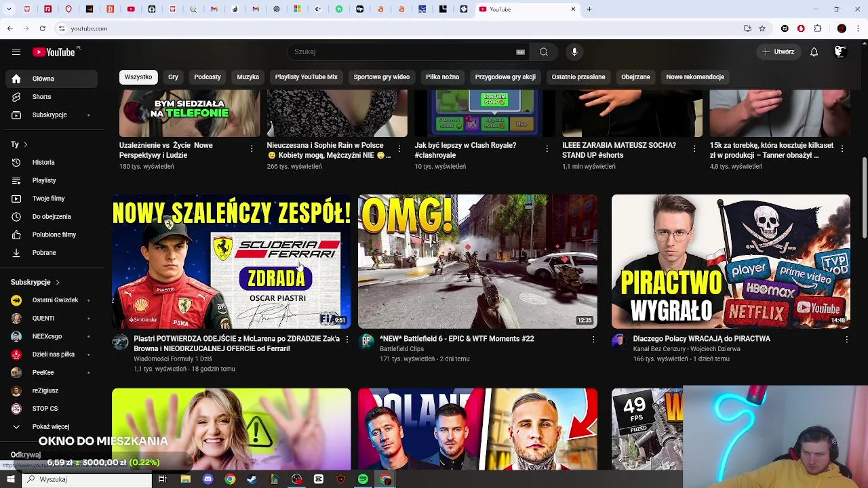This screenshot has width=868, height=488.
Task: Select Ostatnio przesłane chip
Action: (578, 77)
